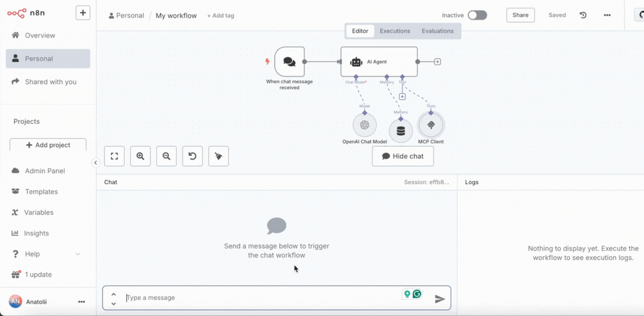The width and height of the screenshot is (644, 316).
Task: Switch to the Executions tab
Action: (395, 31)
